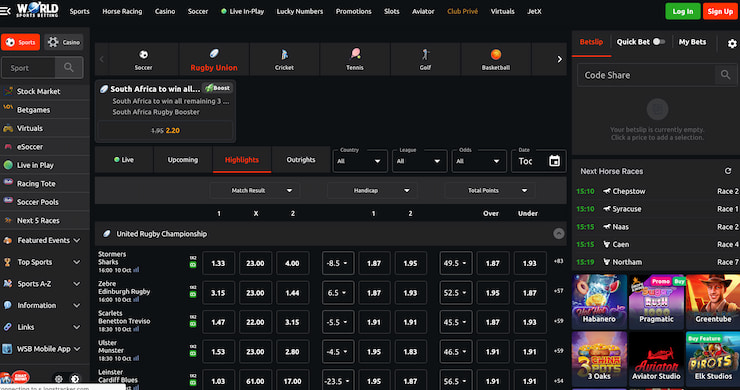Click the World Sports Betting logo
Image resolution: width=740 pixels, height=390 pixels.
(x=37, y=10)
